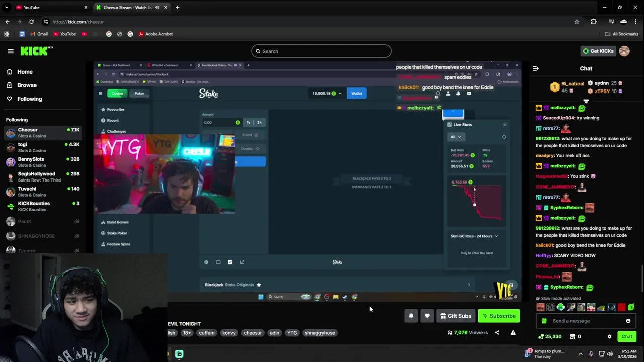Open Gmail bookmark
Viewport: 644px width, 362px height.
click(x=39, y=34)
